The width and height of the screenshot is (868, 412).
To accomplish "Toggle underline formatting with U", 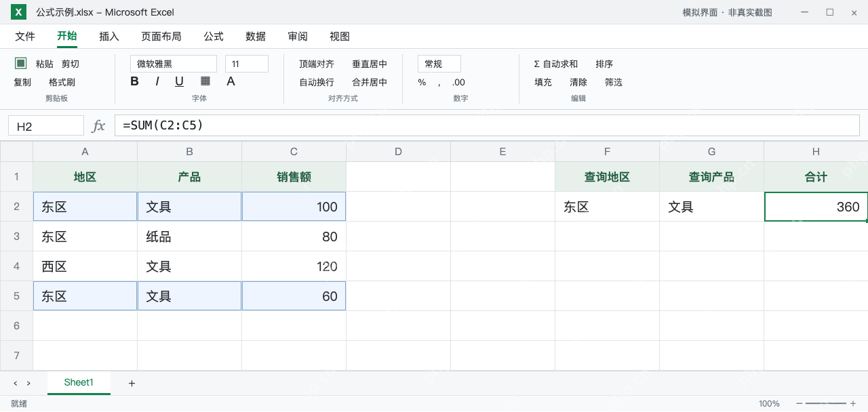I will (x=179, y=81).
